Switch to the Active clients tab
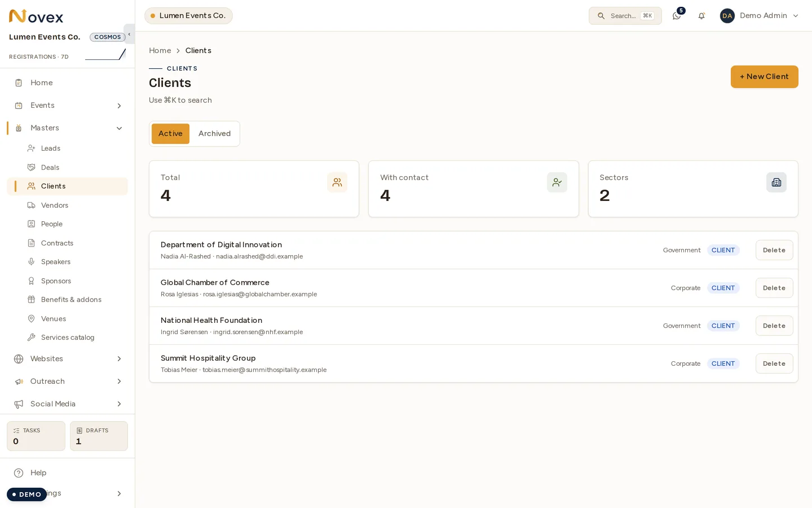 coord(170,134)
